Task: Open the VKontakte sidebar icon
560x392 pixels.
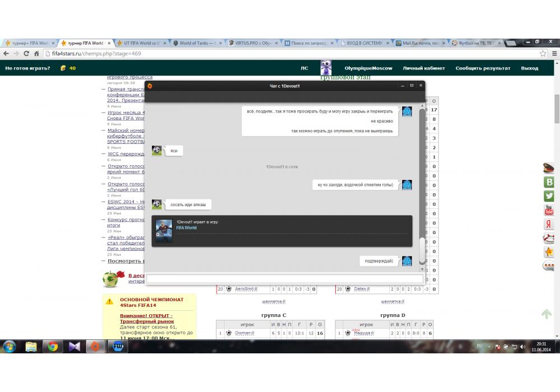Action: coord(549,181)
